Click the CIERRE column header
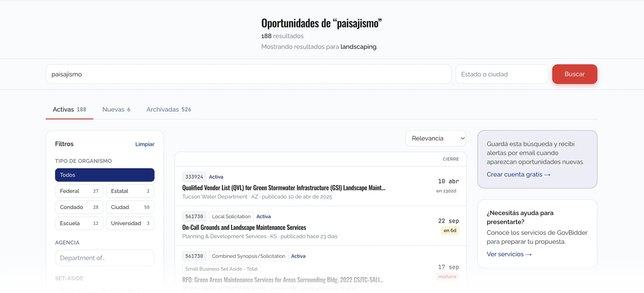Screen dimensions: 644x293 (451, 159)
